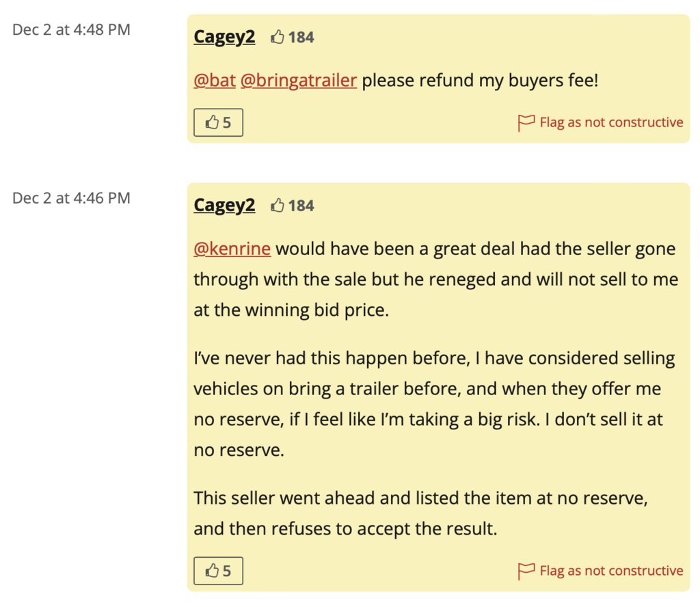This screenshot has width=700, height=607.
Task: Open the @kenrine mention link
Action: (232, 249)
